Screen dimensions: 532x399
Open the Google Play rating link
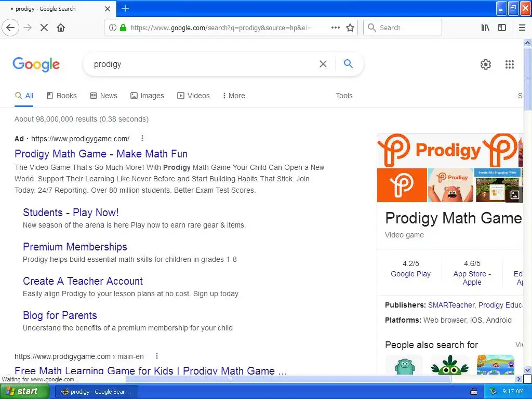click(x=410, y=274)
